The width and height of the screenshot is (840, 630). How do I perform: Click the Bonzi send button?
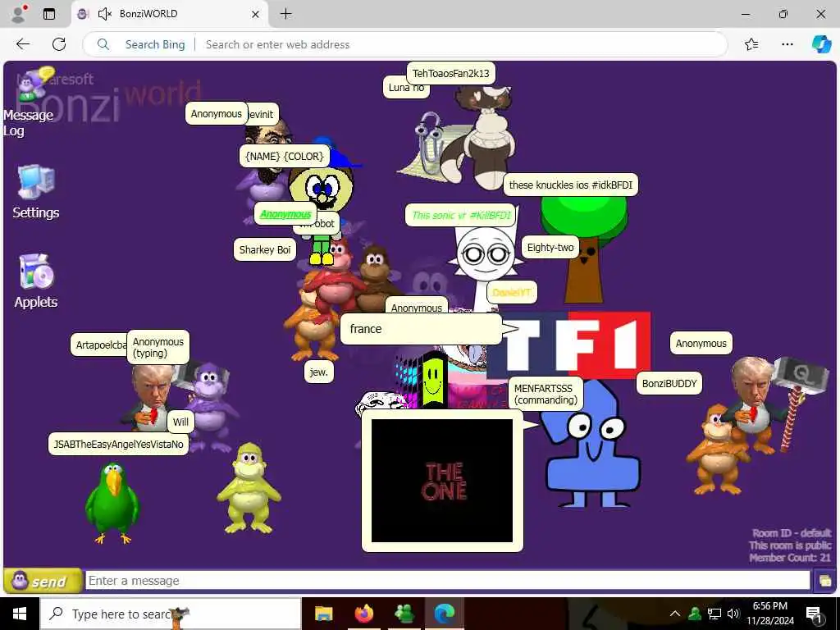click(x=43, y=581)
